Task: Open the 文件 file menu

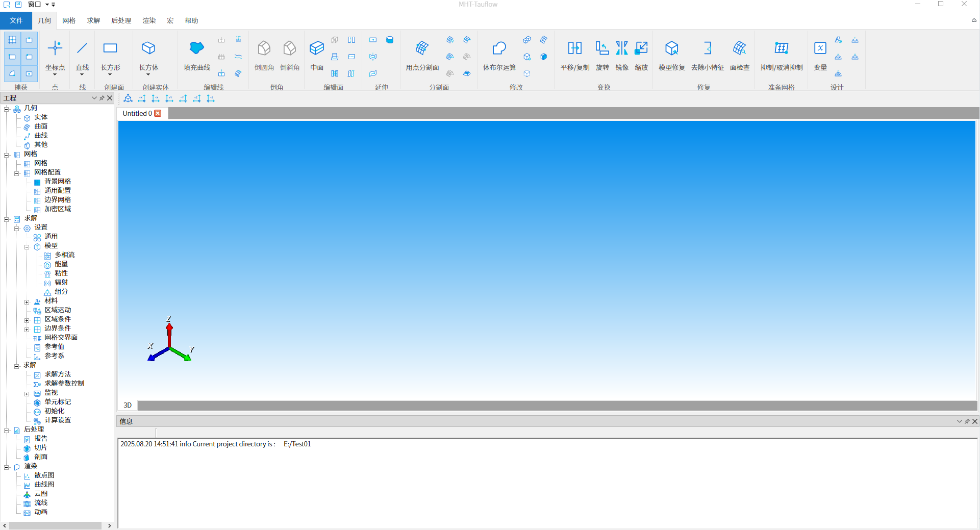Action: pos(16,20)
